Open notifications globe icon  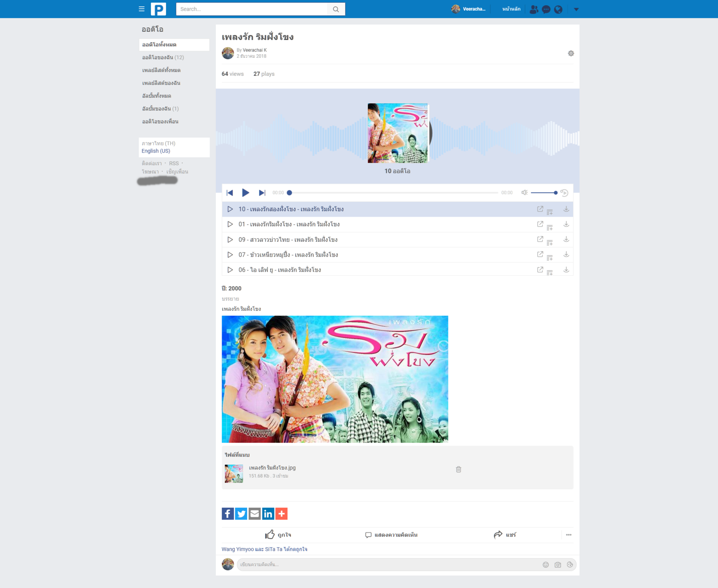[558, 9]
